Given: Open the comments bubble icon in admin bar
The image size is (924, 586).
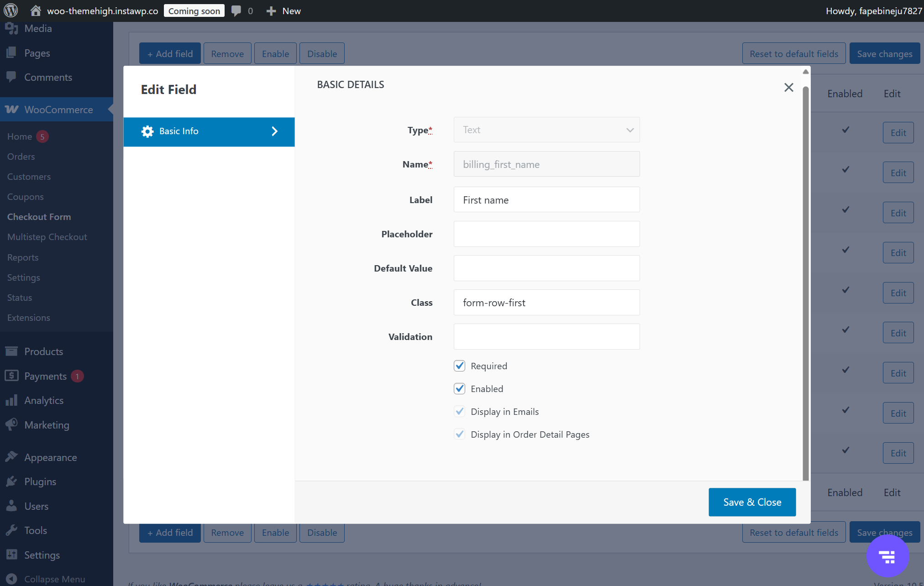Looking at the screenshot, I should (x=236, y=10).
